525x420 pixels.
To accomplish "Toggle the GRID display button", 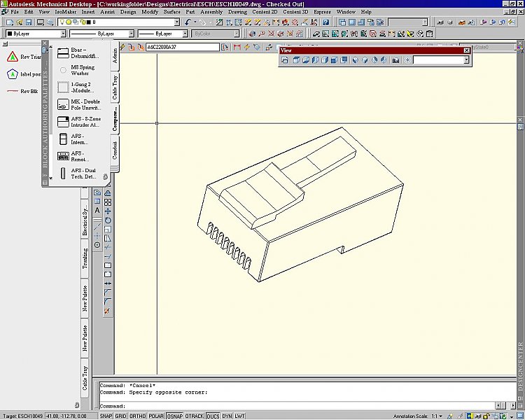I will click(x=122, y=416).
